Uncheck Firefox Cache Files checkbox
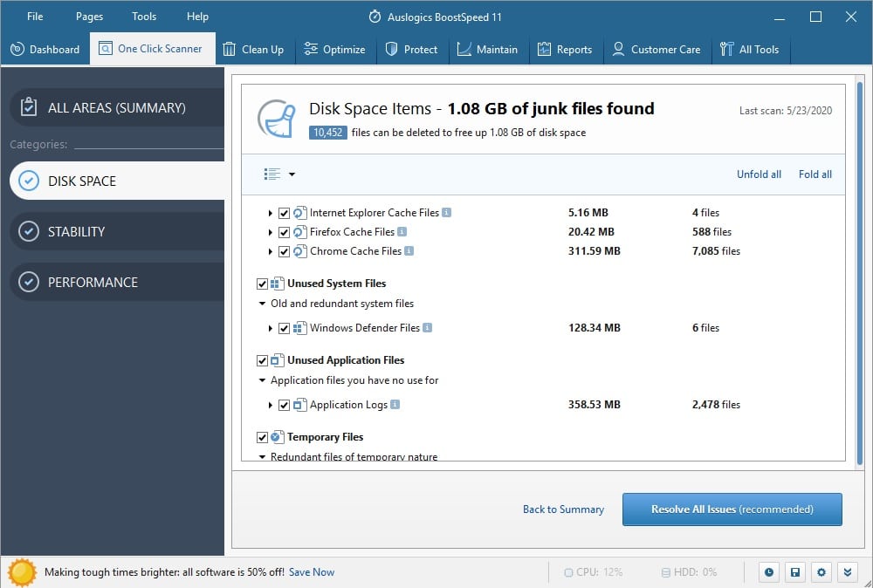The height and width of the screenshot is (588, 873). click(284, 232)
